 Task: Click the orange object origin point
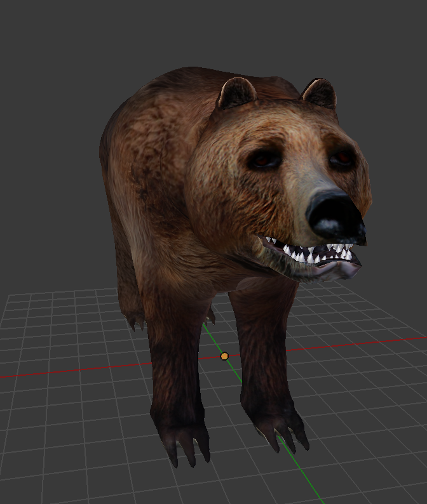click(224, 356)
